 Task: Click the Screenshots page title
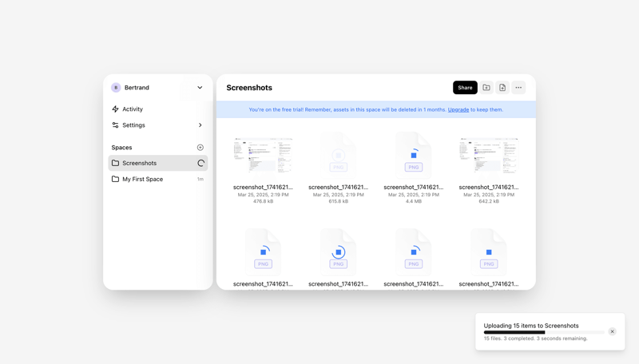249,88
